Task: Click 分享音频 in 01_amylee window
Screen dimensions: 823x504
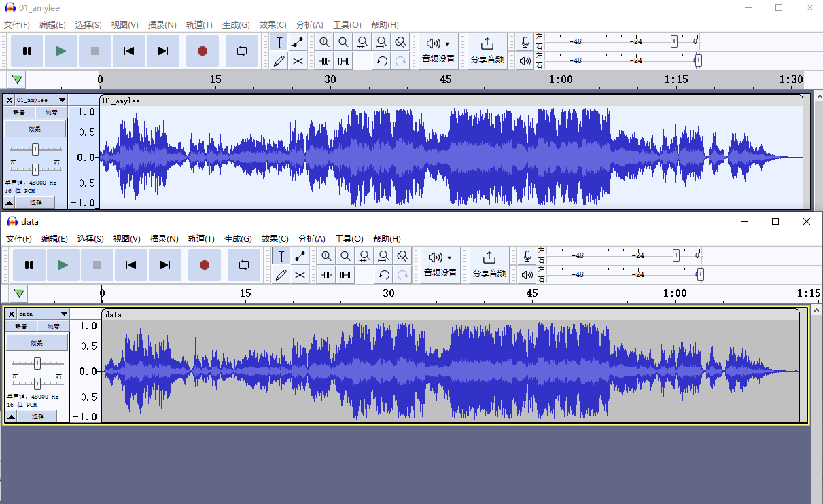Action: pos(487,51)
